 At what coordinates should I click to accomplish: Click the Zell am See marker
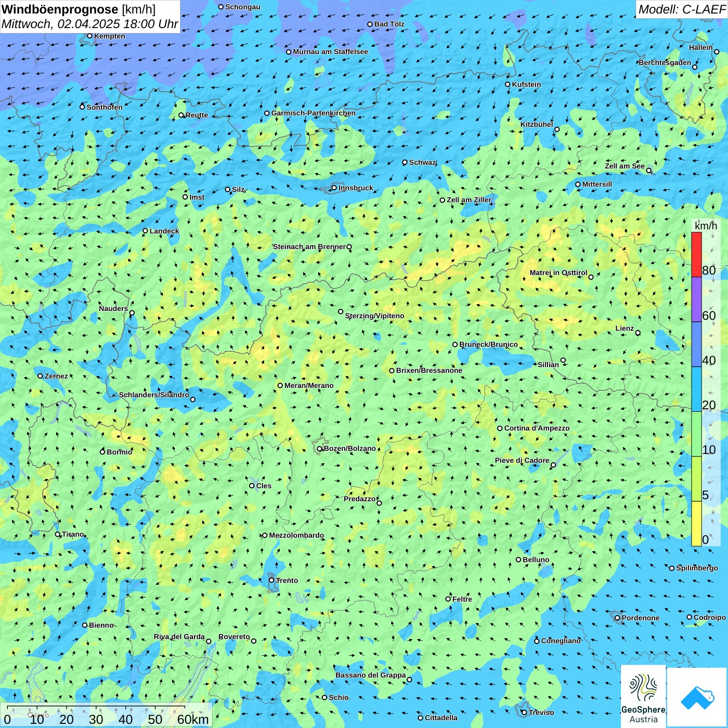click(x=648, y=171)
